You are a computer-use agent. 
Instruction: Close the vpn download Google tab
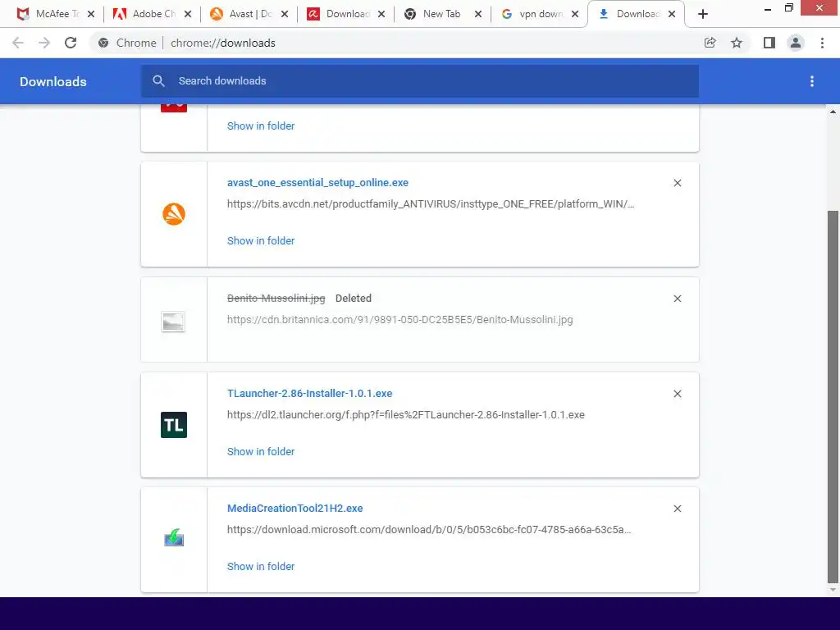click(575, 15)
